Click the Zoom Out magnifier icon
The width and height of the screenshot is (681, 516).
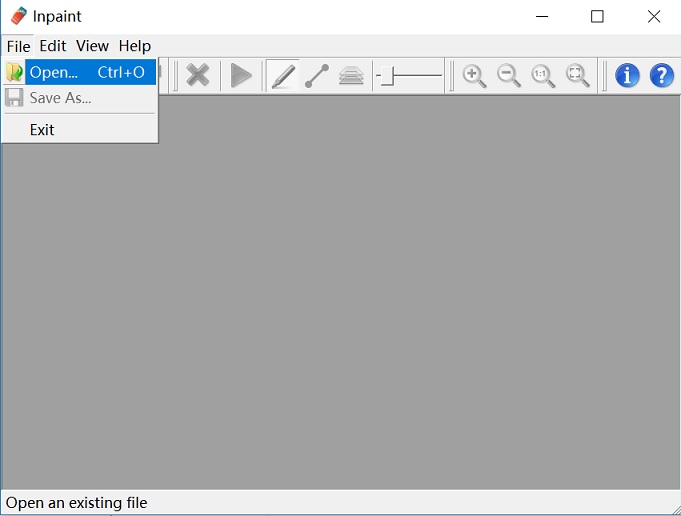click(509, 75)
